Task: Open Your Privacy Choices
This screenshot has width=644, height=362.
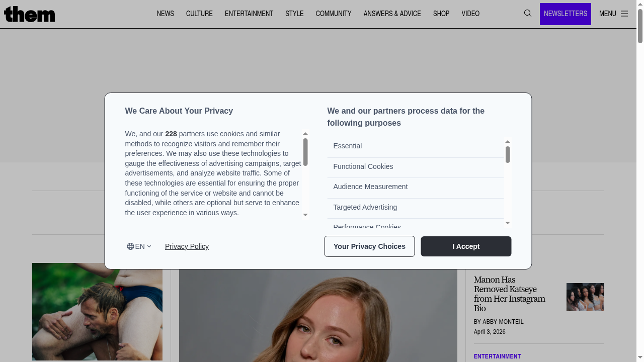Action: [369, 246]
